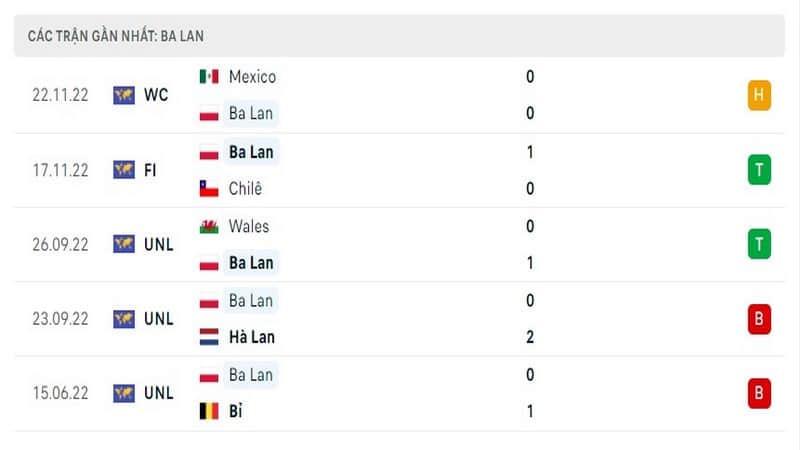The width and height of the screenshot is (800, 450).
Task: Click the Netherlands flag beside Hà Lan
Action: 209,337
